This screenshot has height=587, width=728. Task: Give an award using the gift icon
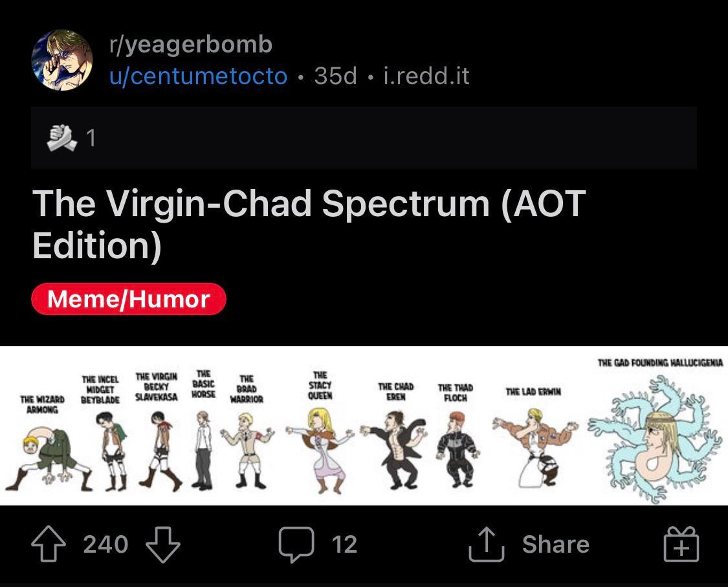click(x=681, y=544)
